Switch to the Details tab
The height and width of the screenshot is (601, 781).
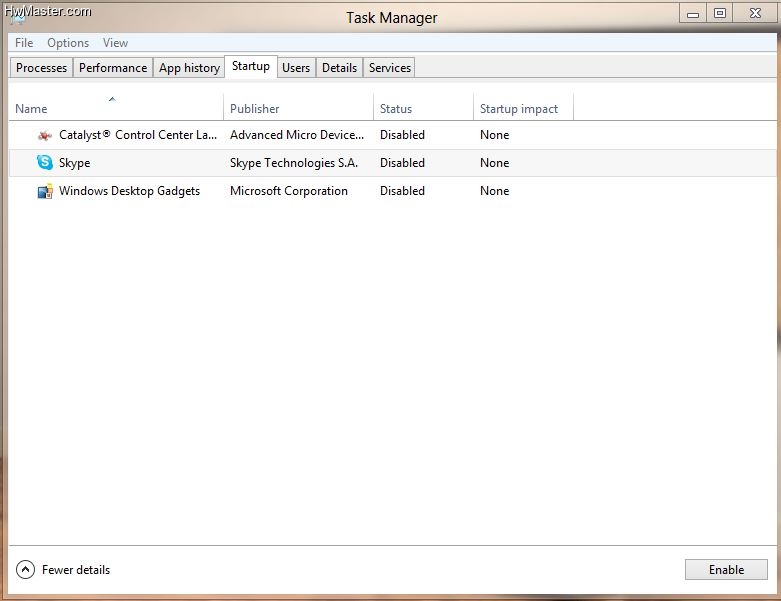coord(339,68)
